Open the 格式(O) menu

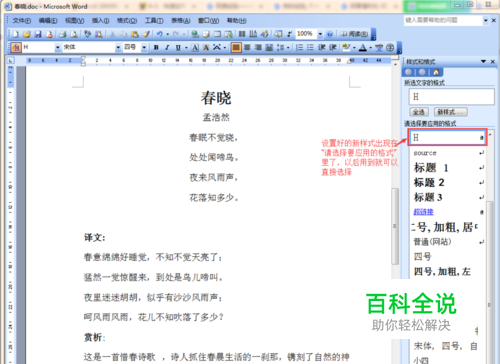pos(127,21)
